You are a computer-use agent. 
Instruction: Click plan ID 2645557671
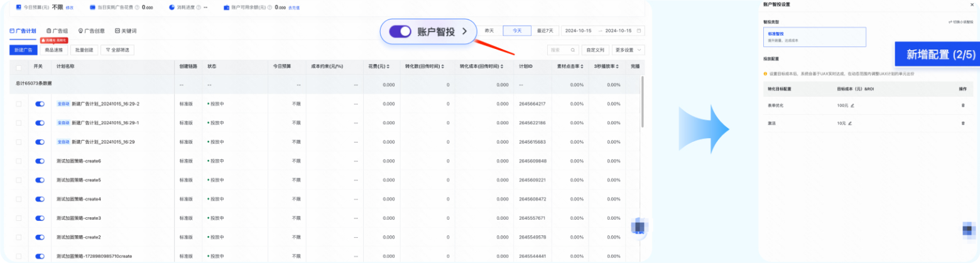tap(532, 218)
